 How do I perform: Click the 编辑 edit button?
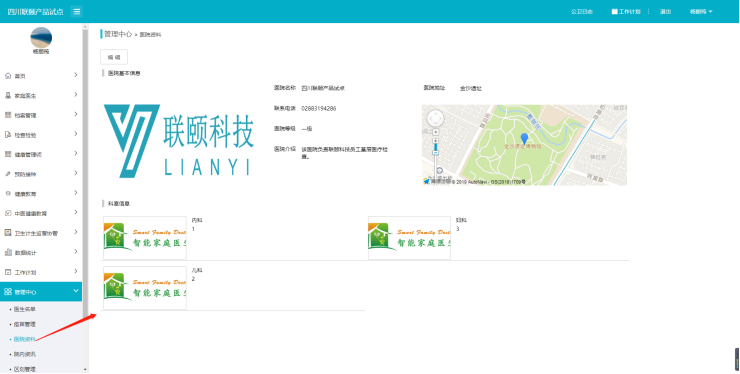click(x=114, y=57)
